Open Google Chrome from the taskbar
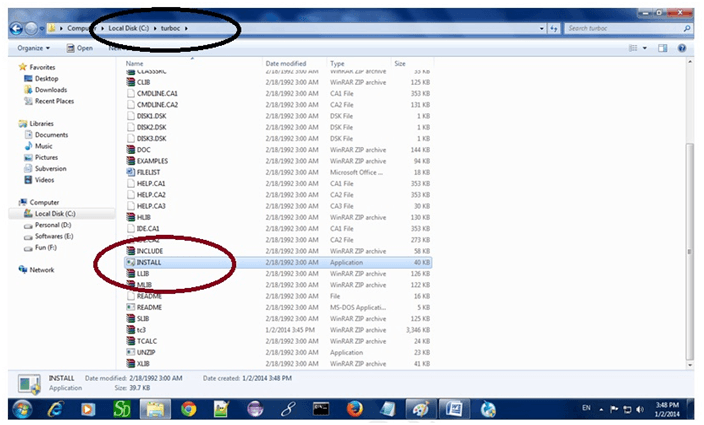This screenshot has height=425, width=704. [x=188, y=408]
